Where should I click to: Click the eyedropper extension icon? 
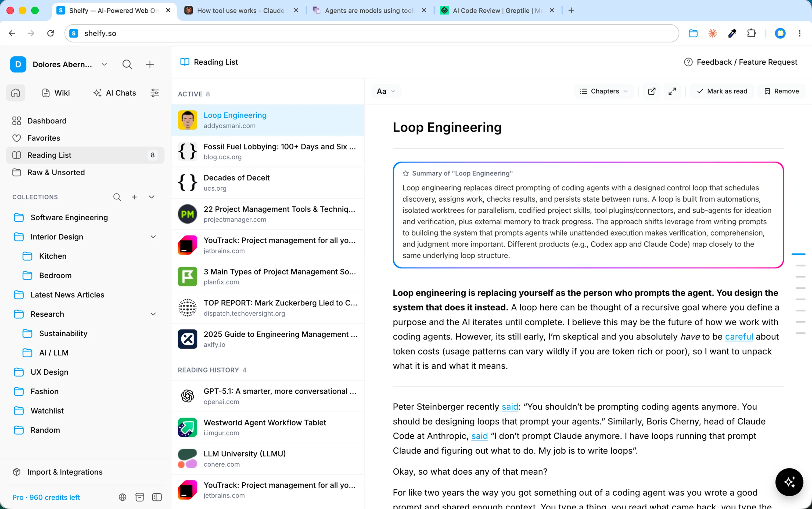click(x=732, y=33)
